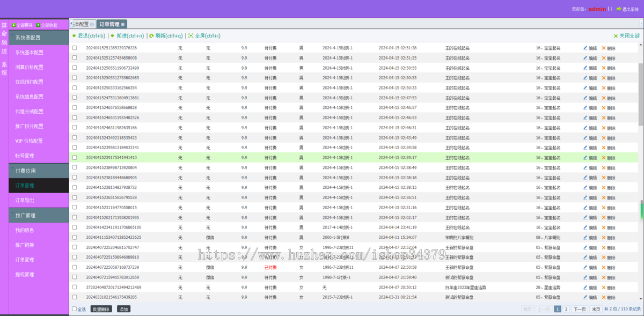Go to page 2 in pagination
The image size is (644, 316).
[566, 309]
